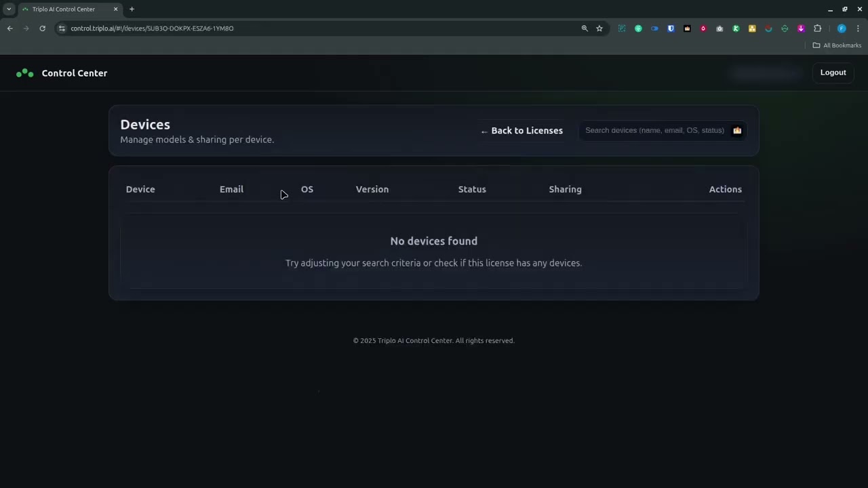The image size is (868, 488).
Task: Click the Control Center title
Action: click(x=75, y=73)
